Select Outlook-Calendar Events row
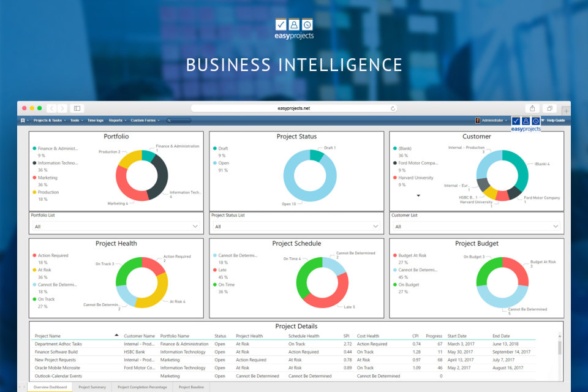The image size is (588, 392). point(283,376)
